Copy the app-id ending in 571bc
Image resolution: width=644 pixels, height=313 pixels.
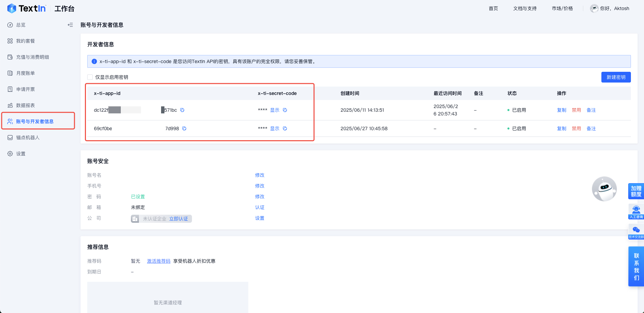coord(182,110)
